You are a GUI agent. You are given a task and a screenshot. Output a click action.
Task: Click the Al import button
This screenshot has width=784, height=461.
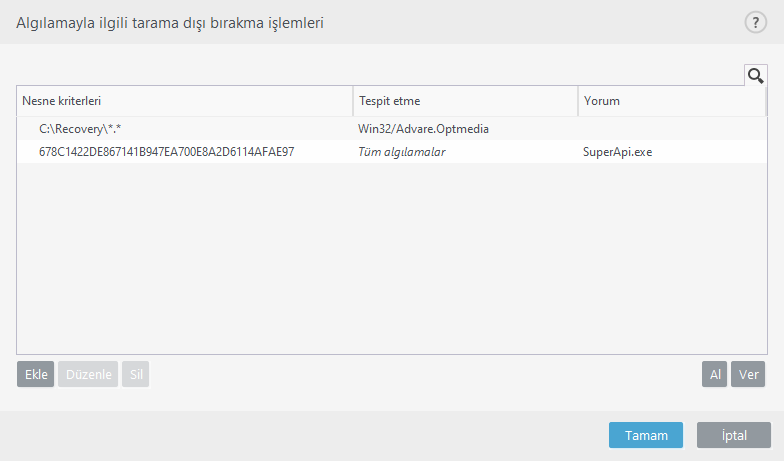point(714,374)
